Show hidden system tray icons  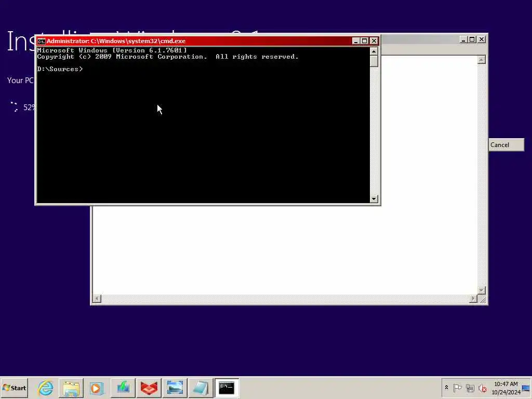(x=446, y=388)
